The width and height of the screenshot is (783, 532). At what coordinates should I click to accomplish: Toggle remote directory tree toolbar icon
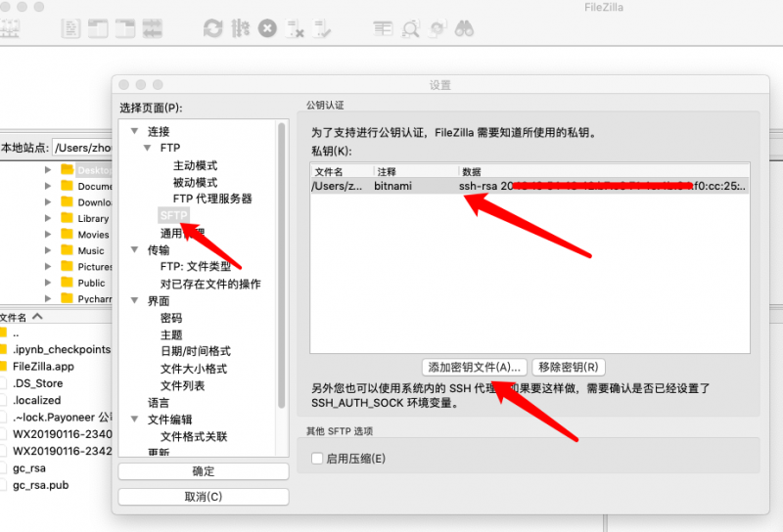[x=125, y=28]
